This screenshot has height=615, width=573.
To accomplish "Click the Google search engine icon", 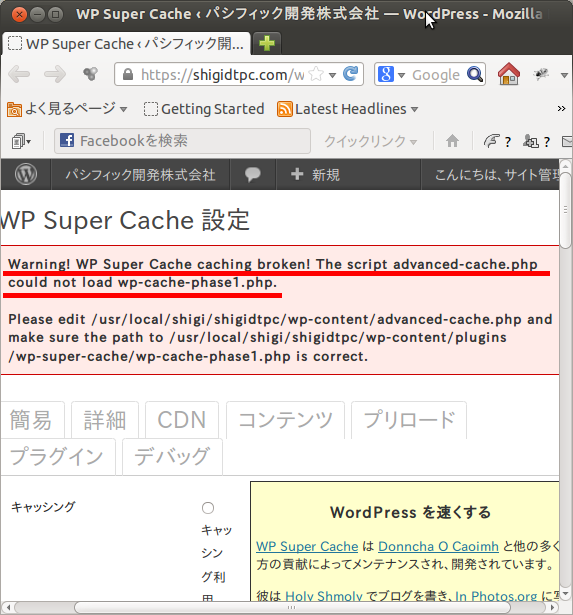I will [x=386, y=74].
